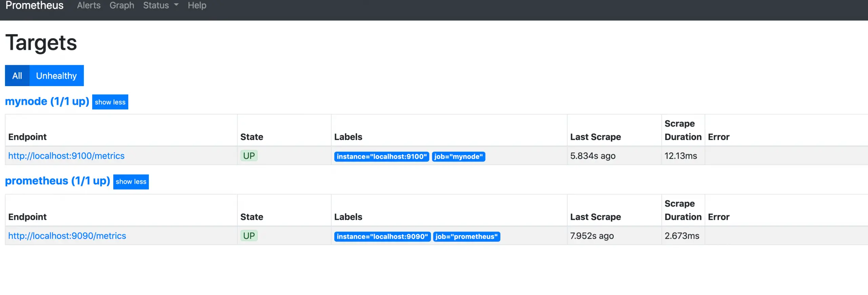868x295 pixels.
Task: Click the job="mynode" label badge
Action: [x=458, y=157]
